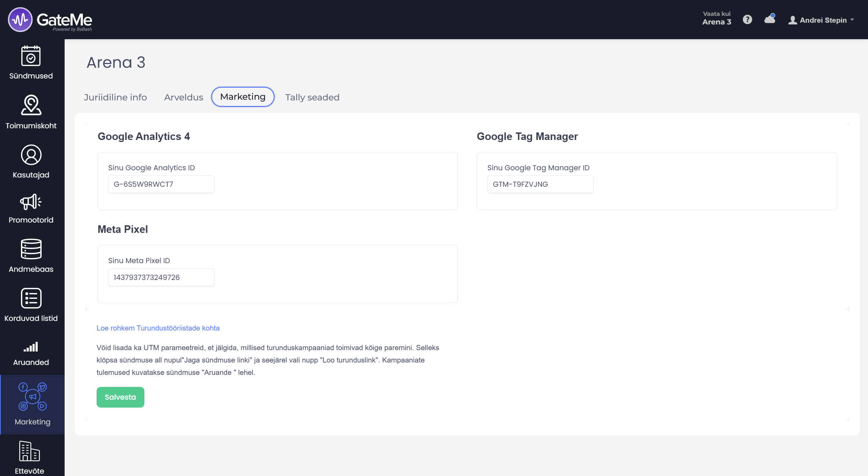The image size is (868, 476).
Task: Open Toimumiskoht venue location icon
Action: [x=31, y=105]
